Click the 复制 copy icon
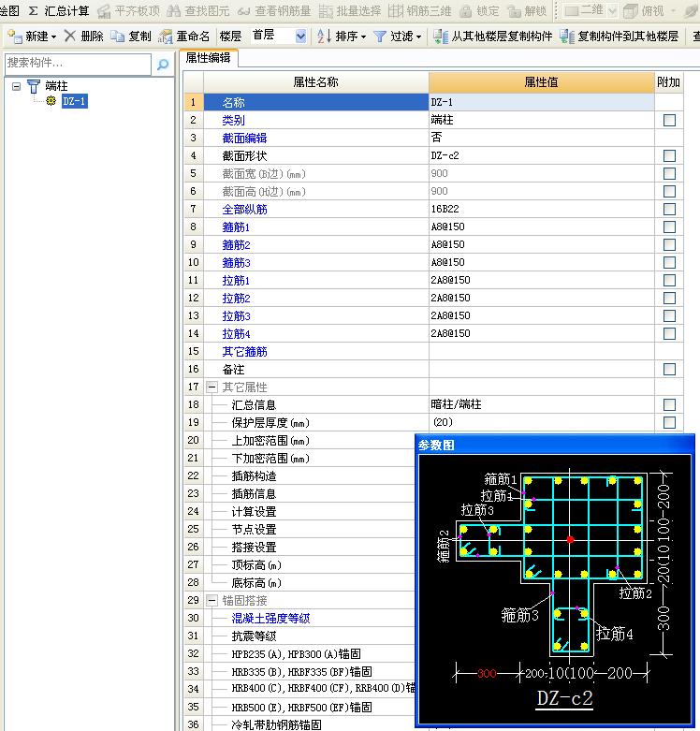This screenshot has height=731, width=700. pos(117,37)
